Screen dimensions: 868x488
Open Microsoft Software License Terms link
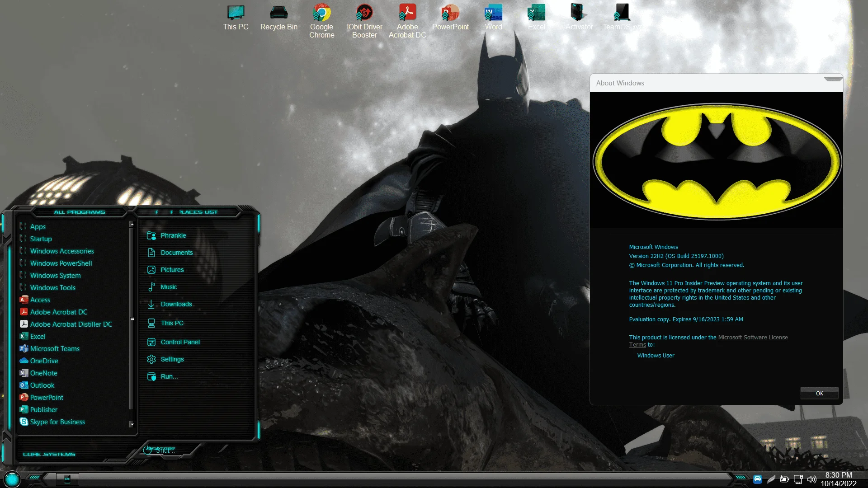pyautogui.click(x=708, y=341)
